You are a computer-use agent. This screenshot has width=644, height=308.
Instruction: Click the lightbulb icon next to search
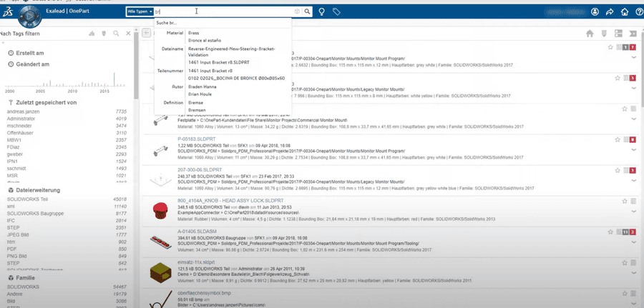(322, 12)
